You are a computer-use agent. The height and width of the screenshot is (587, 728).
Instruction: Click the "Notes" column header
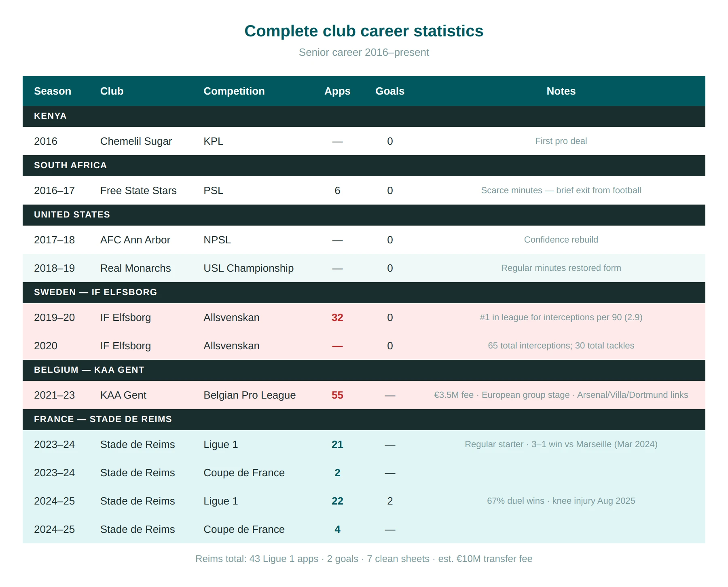pyautogui.click(x=561, y=91)
